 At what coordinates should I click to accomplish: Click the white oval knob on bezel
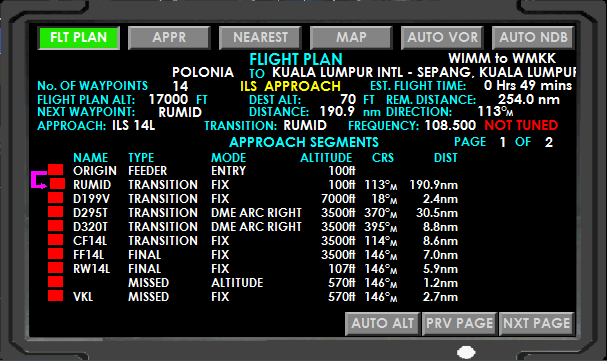click(466, 352)
